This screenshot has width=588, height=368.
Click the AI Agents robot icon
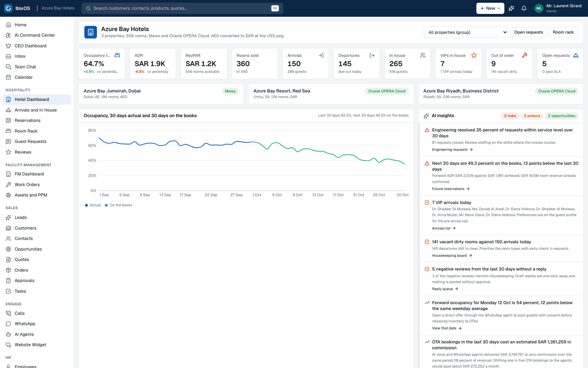click(x=9, y=334)
